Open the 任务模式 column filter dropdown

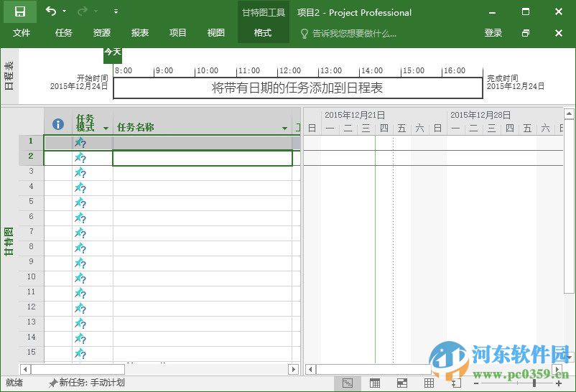click(x=106, y=129)
